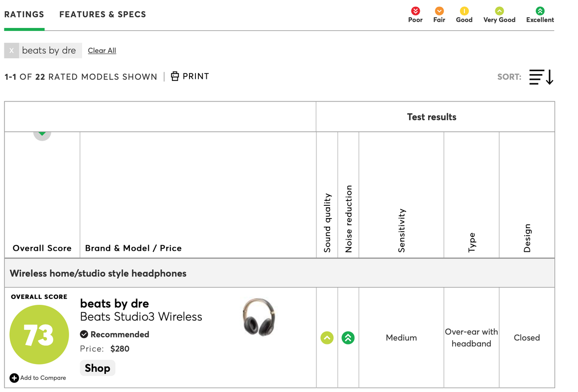Click the Test results heading

(x=432, y=117)
